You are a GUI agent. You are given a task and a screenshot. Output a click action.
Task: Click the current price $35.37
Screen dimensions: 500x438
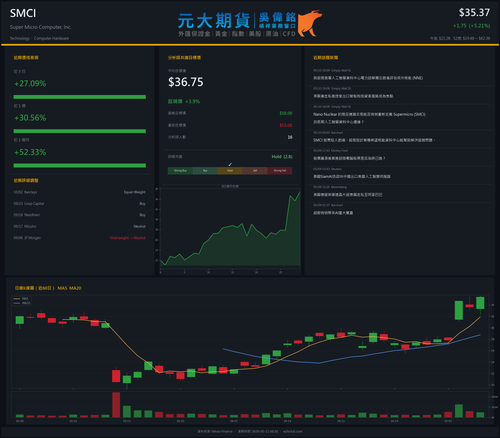474,13
